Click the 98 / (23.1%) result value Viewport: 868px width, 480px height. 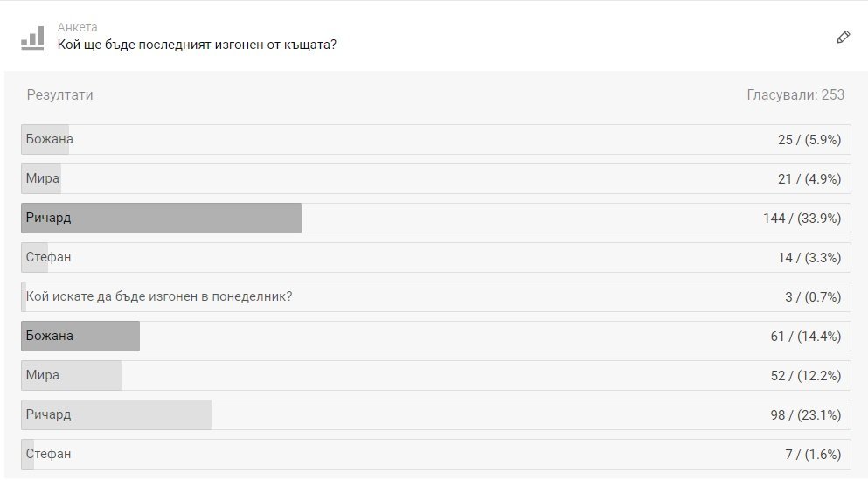pyautogui.click(x=805, y=414)
